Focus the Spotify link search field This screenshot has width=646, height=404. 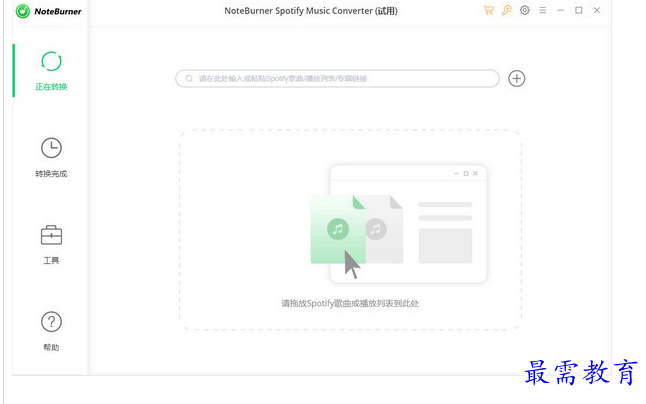tap(337, 78)
